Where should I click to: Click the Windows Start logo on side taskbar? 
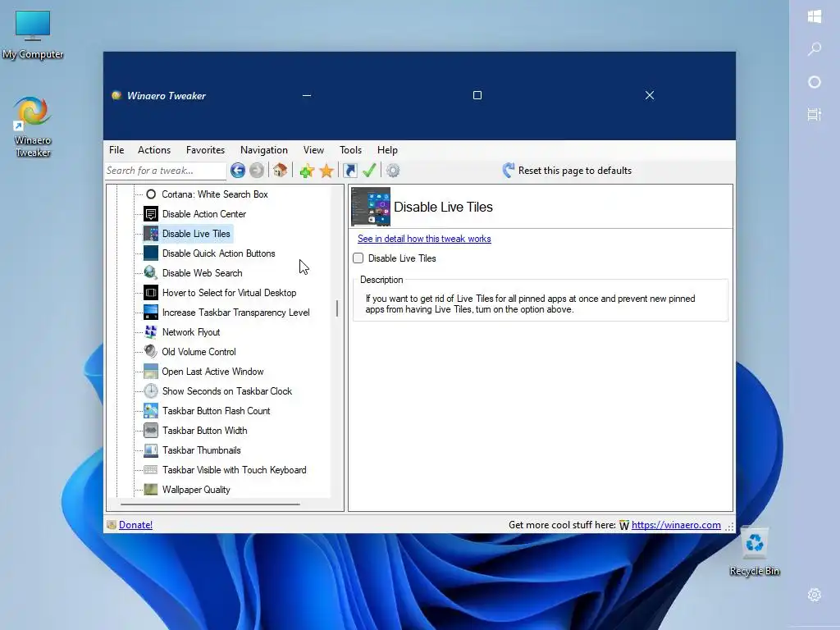pyautogui.click(x=815, y=16)
